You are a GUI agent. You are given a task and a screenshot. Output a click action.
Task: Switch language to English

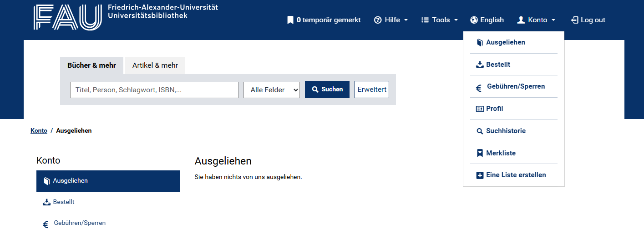coord(487,20)
